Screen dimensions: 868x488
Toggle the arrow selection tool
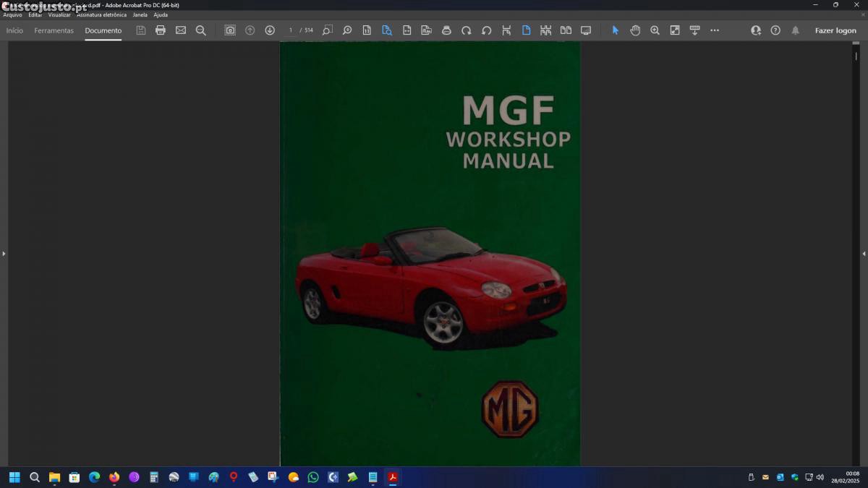pyautogui.click(x=616, y=30)
